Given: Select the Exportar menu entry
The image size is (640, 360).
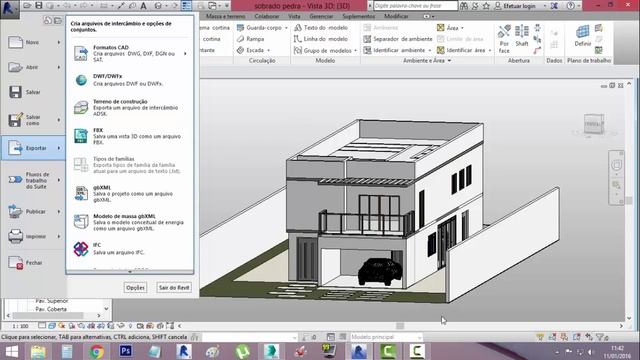Looking at the screenshot, I should pyautogui.click(x=33, y=148).
